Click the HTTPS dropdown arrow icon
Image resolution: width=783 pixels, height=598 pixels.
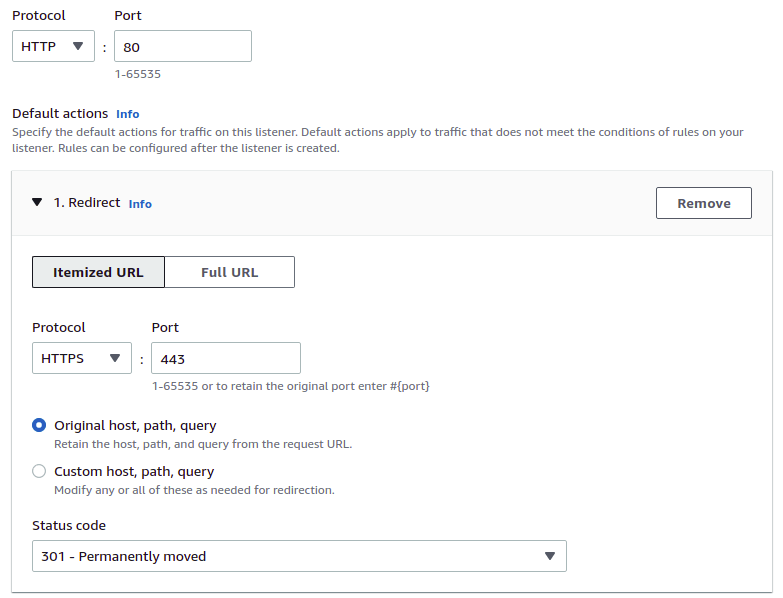(x=115, y=358)
